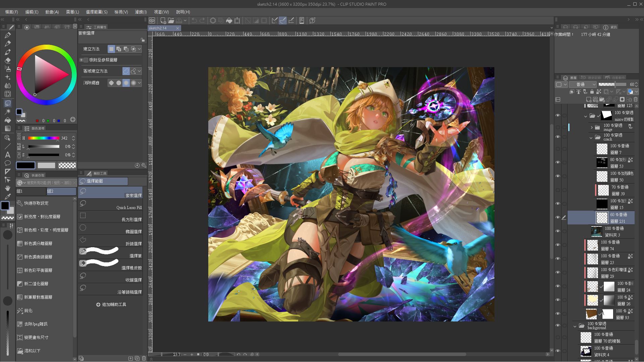Image resolution: width=644 pixels, height=362 pixels.
Task: Click the Clip Studio launcher icon
Action: tap(152, 20)
